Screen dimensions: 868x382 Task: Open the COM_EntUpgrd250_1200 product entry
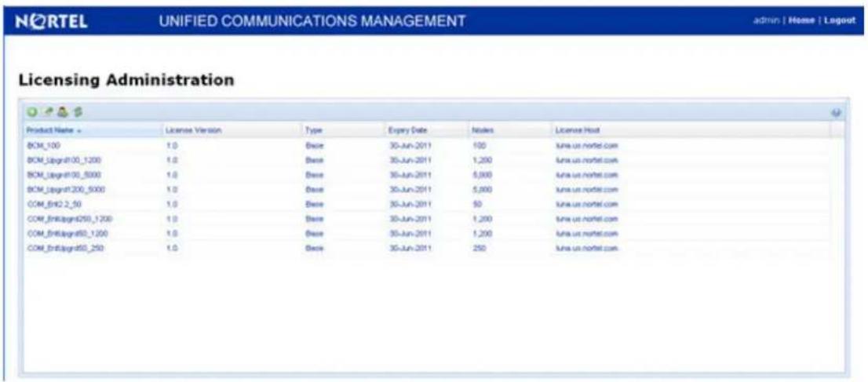(x=69, y=219)
